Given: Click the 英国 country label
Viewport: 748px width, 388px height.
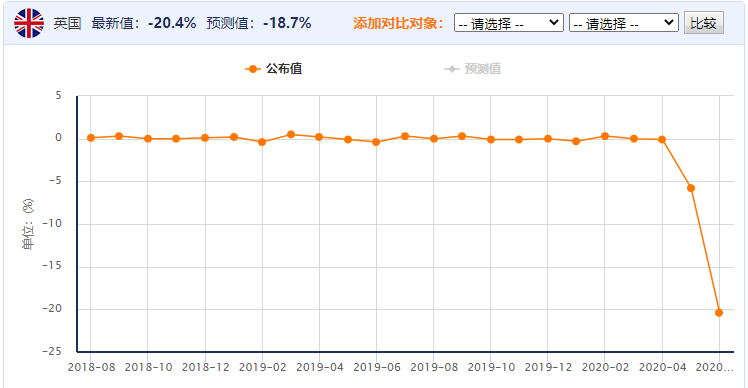Looking at the screenshot, I should 67,23.
